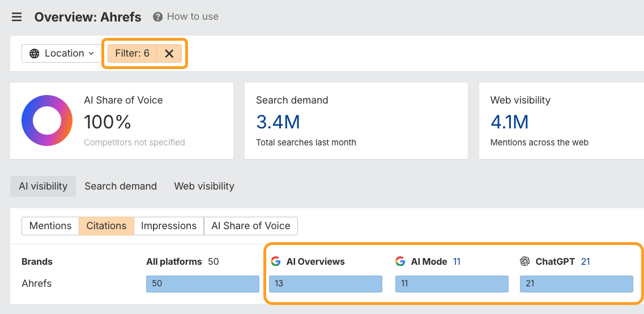The width and height of the screenshot is (644, 314).
Task: Click the Brands column header
Action: click(37, 261)
